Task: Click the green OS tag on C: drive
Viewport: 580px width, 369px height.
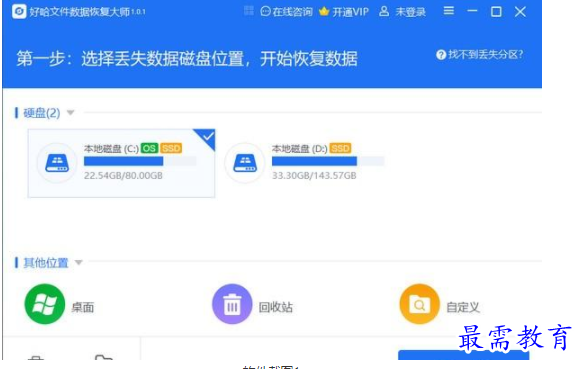Action: click(149, 148)
